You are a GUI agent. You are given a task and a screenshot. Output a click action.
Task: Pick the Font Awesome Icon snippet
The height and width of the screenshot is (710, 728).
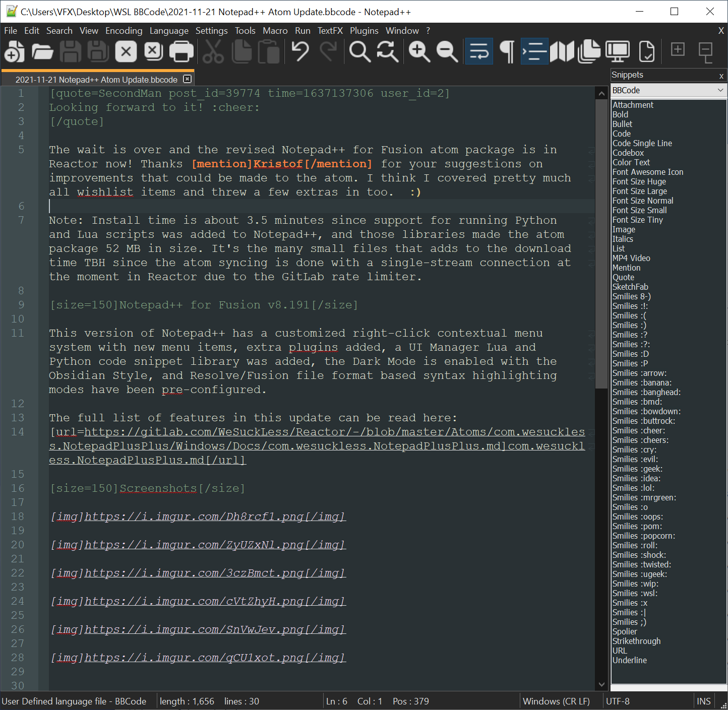pos(648,172)
